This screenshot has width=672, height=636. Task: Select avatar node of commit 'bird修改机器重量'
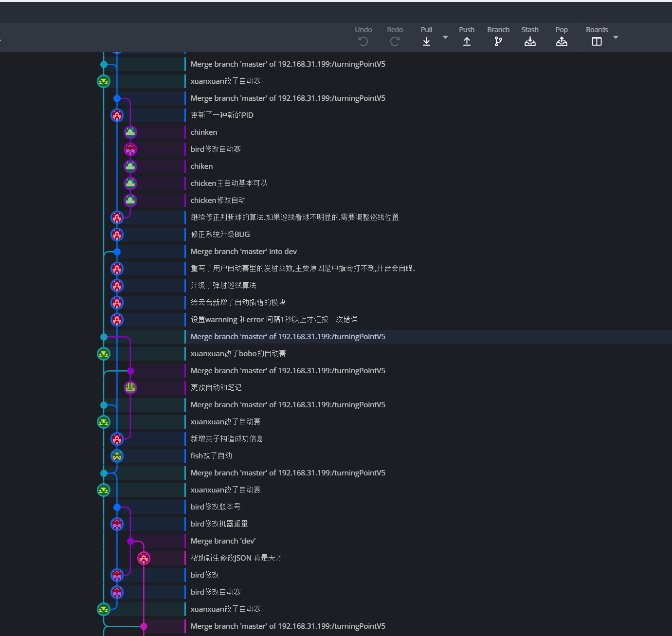(117, 524)
